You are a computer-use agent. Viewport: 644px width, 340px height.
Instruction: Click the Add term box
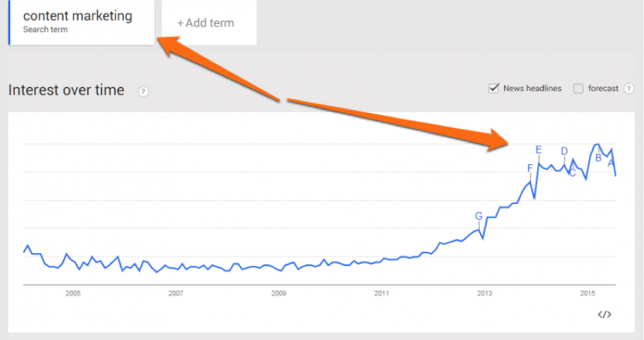click(x=209, y=22)
